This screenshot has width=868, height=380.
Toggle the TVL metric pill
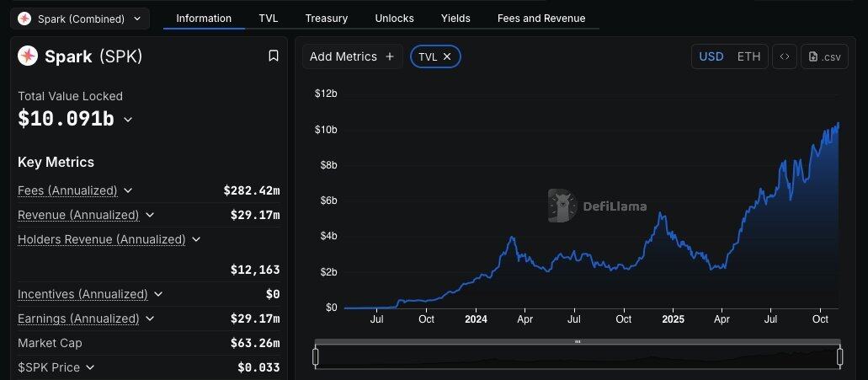(428, 56)
